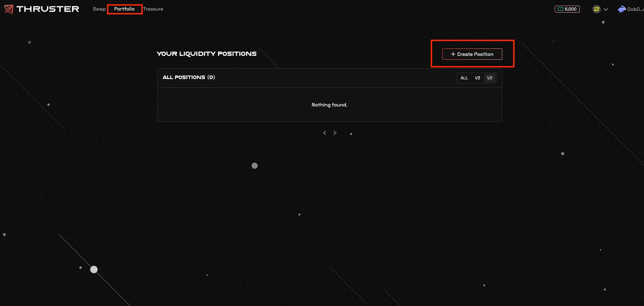Image resolution: width=644 pixels, height=306 pixels.
Task: Go to the Treasure page
Action: (153, 9)
